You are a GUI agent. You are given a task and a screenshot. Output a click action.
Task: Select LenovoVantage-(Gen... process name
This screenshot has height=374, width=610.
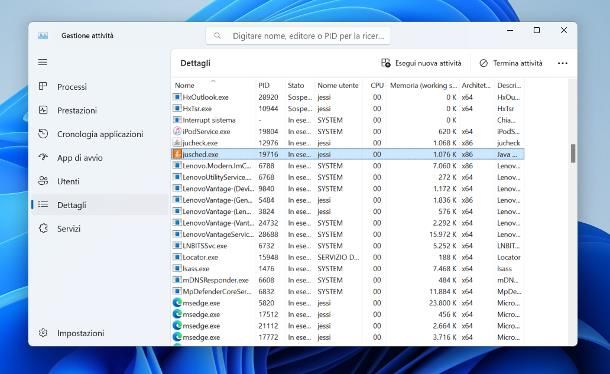pos(218,200)
